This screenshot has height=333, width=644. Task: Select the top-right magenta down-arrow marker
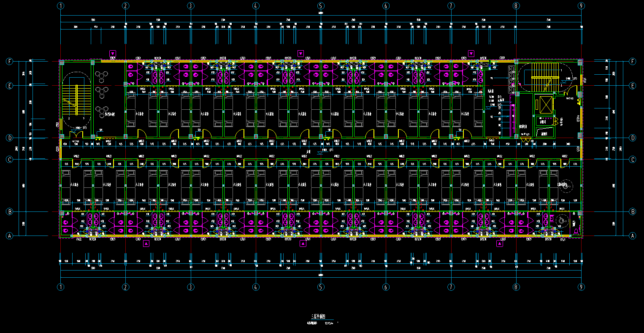(471, 54)
